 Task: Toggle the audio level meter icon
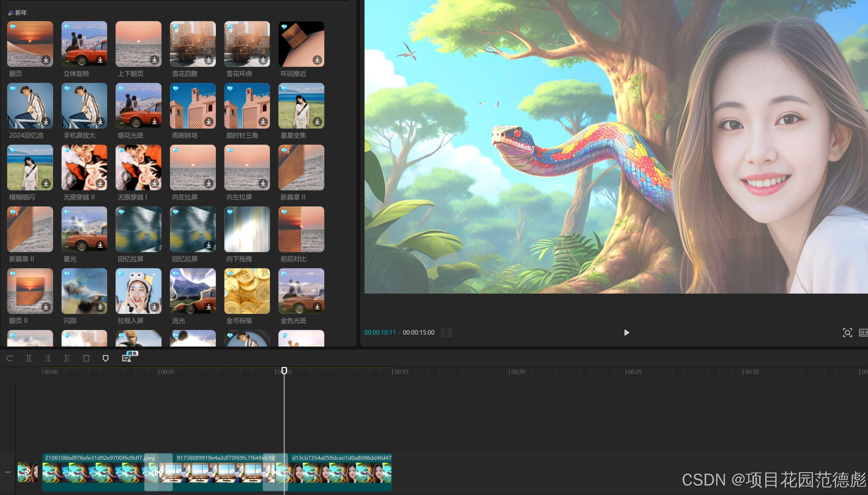point(446,333)
